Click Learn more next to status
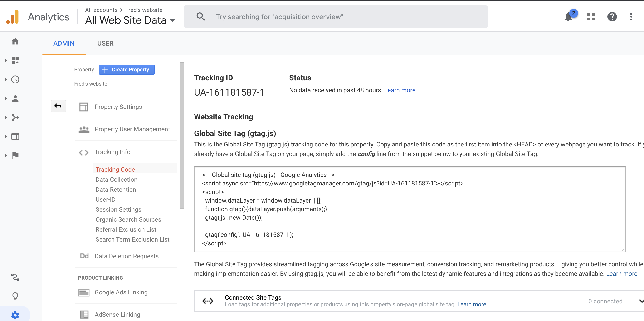 (400, 90)
